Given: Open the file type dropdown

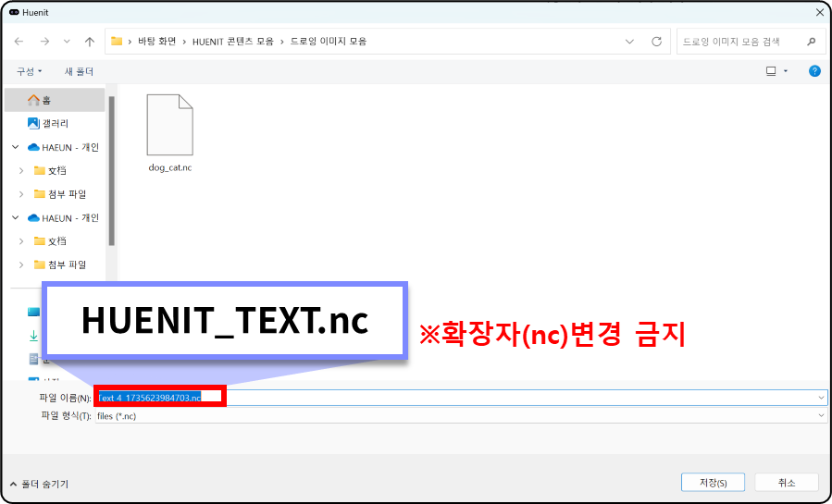Looking at the screenshot, I should [821, 416].
